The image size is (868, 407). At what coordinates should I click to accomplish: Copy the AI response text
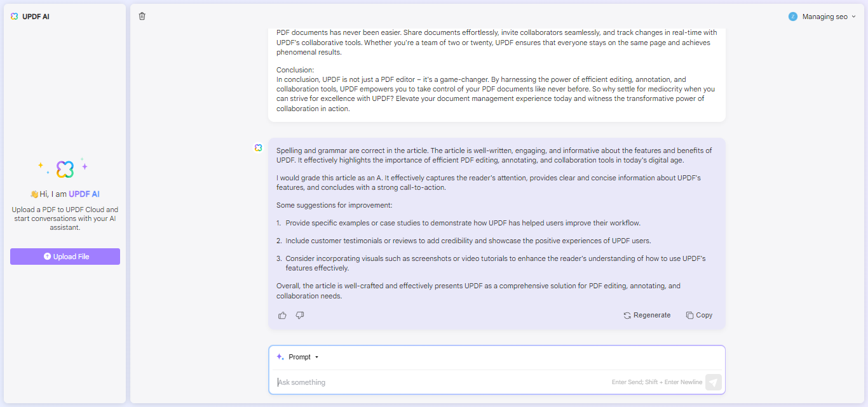[699, 316]
